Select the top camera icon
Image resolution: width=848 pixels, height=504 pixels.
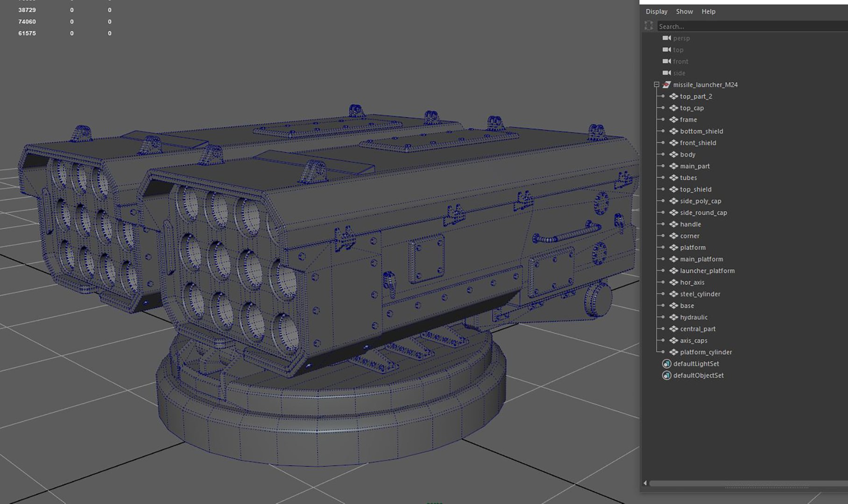click(x=667, y=49)
